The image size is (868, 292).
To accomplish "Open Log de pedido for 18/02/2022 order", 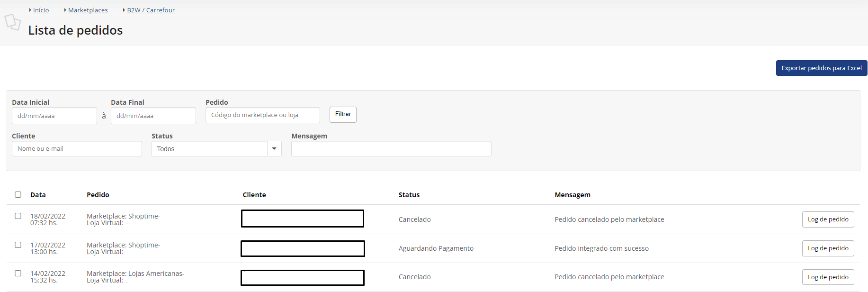I will (828, 219).
